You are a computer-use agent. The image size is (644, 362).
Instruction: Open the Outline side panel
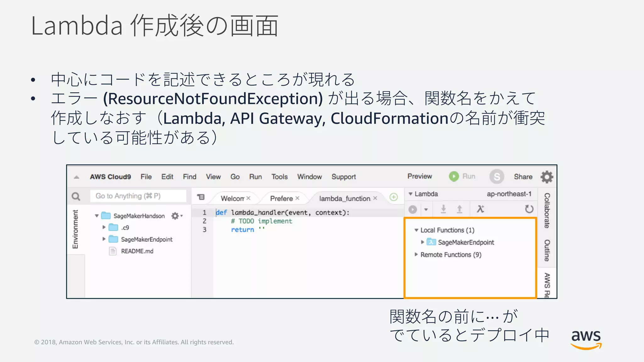[547, 250]
